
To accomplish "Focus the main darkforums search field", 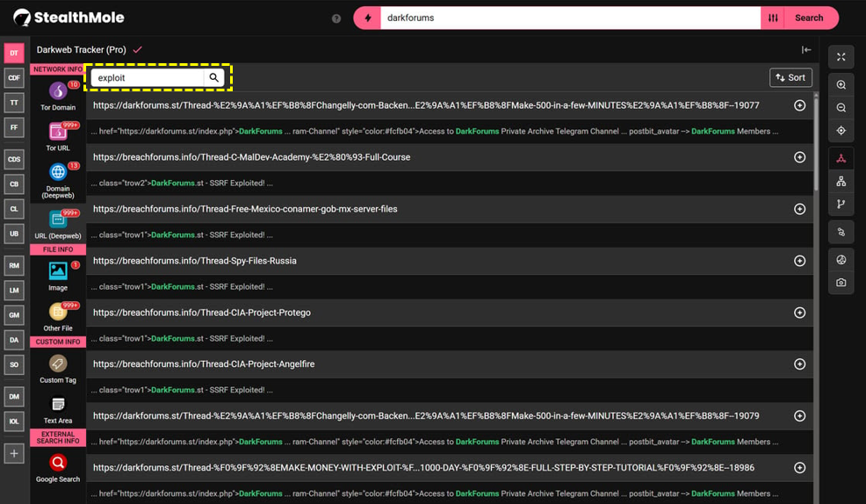I will (x=571, y=18).
